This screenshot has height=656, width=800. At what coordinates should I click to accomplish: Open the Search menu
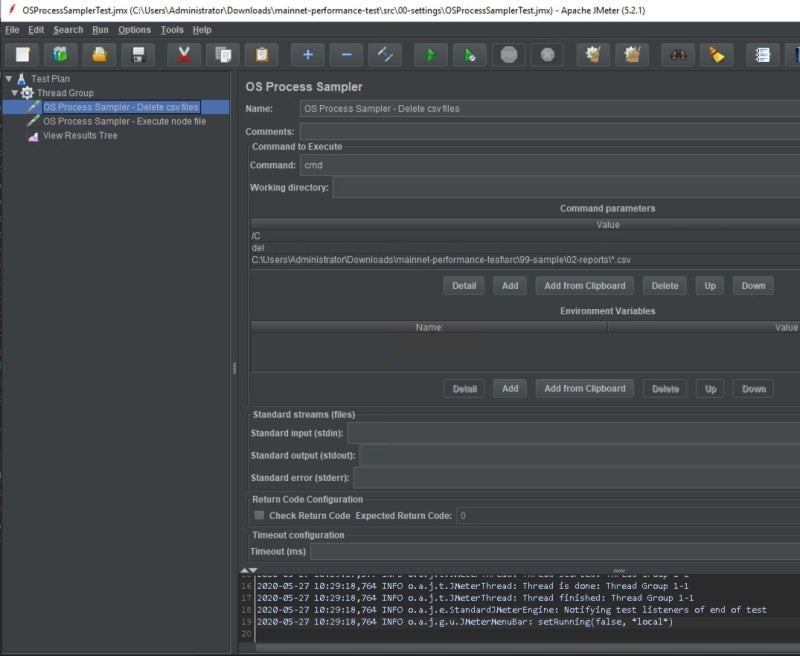click(68, 30)
